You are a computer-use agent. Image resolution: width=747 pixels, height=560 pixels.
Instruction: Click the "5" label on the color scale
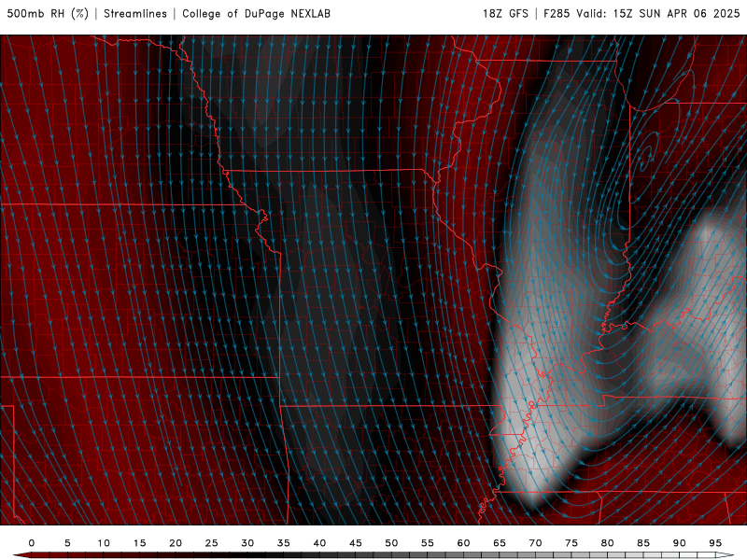(67, 543)
